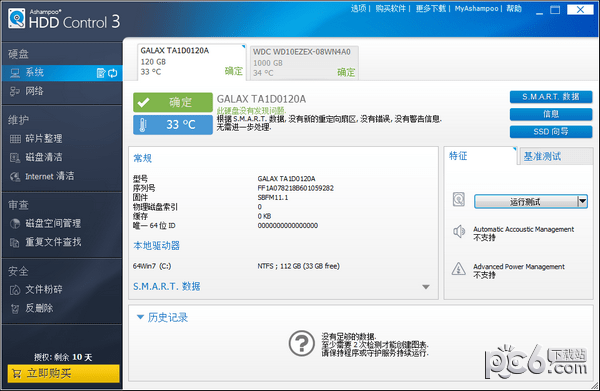Click the Internet 清洁 globe icon
Image resolution: width=600 pixels, height=391 pixels.
pos(15,176)
